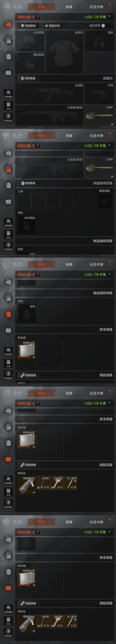This screenshot has width=116, height=644.
Task: Select the empty 头部装备 helmet slot
Action: (x=30, y=41)
